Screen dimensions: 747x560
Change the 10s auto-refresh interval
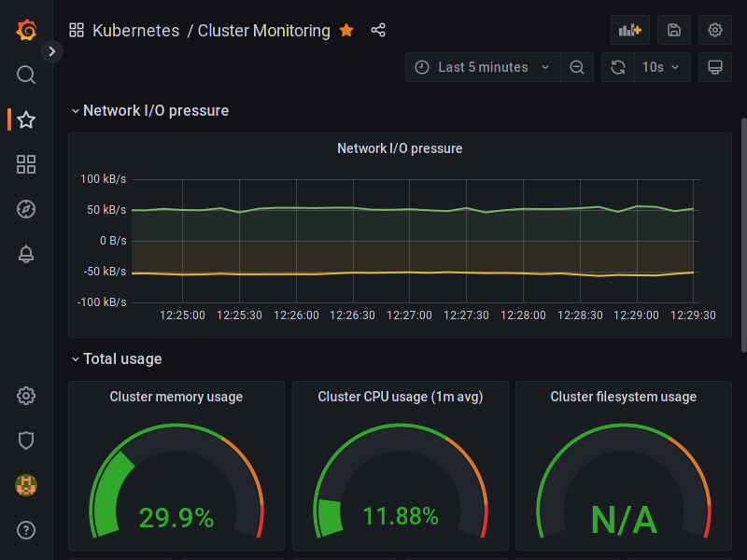[659, 66]
